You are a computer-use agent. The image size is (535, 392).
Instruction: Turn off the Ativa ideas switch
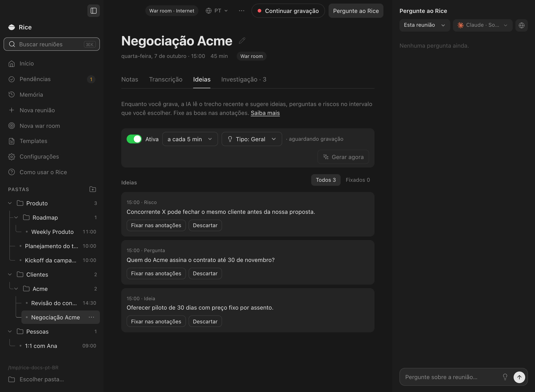point(134,139)
